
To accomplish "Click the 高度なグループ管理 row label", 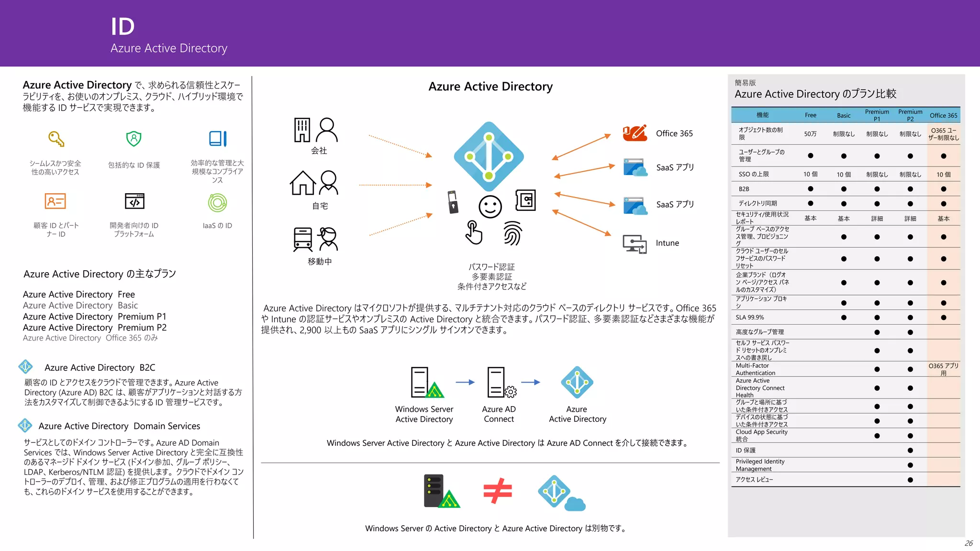I will 759,331.
